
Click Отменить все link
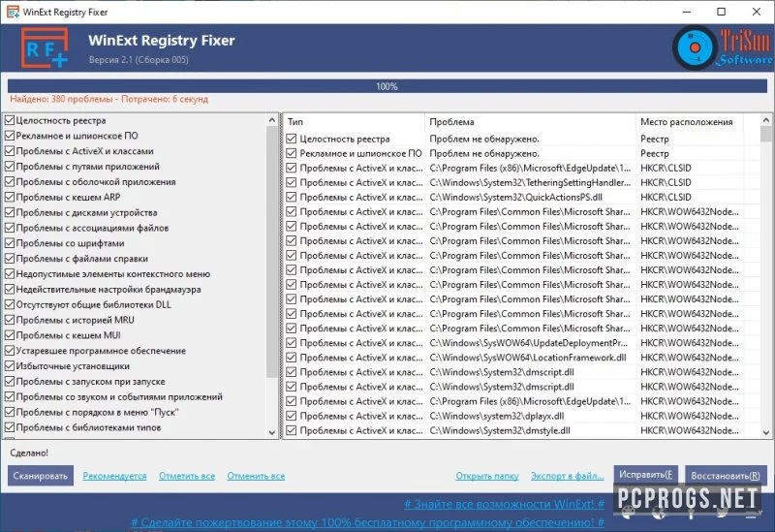tap(256, 476)
